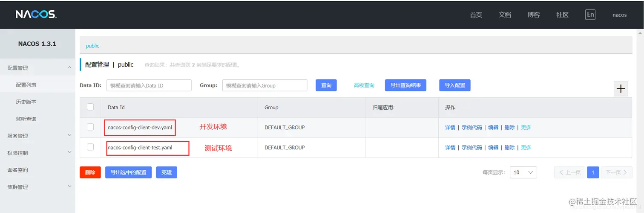This screenshot has width=644, height=213.
Task: Click the nacos-config-client-test.yaml cell text
Action: coord(140,148)
